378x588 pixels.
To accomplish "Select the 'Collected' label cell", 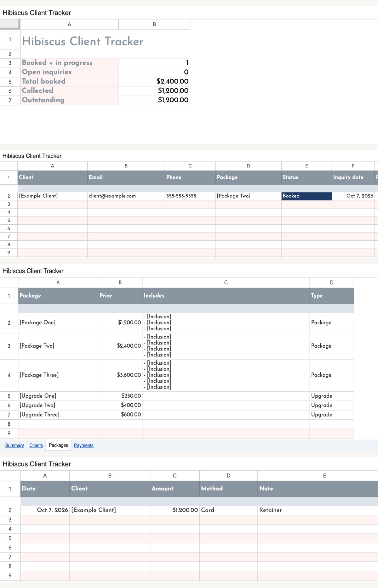I will point(69,91).
